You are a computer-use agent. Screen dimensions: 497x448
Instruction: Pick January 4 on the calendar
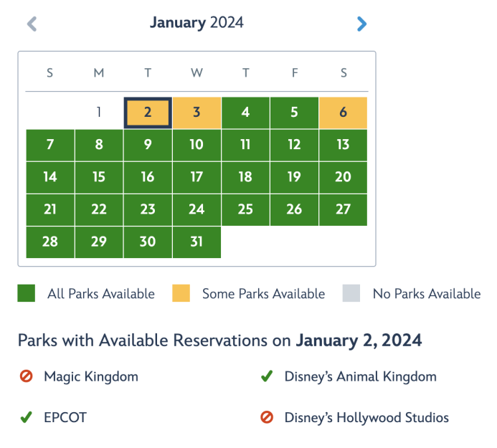[x=245, y=113]
